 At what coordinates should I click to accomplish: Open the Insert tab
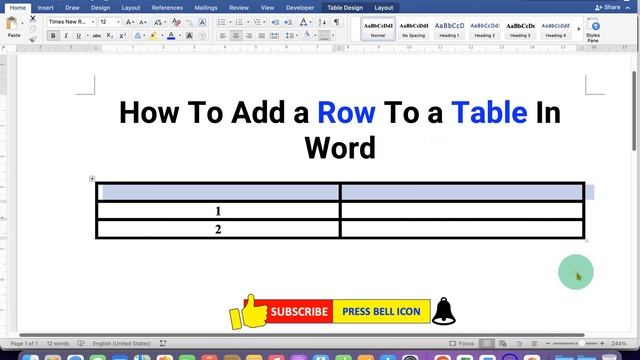click(45, 8)
